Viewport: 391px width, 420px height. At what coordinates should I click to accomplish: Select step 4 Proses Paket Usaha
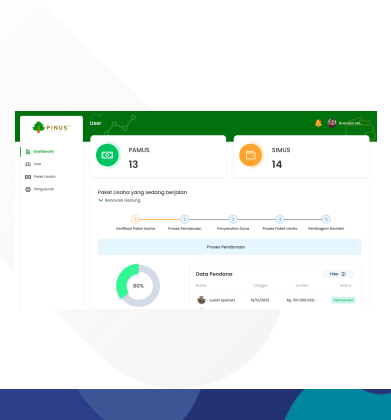coord(280,219)
